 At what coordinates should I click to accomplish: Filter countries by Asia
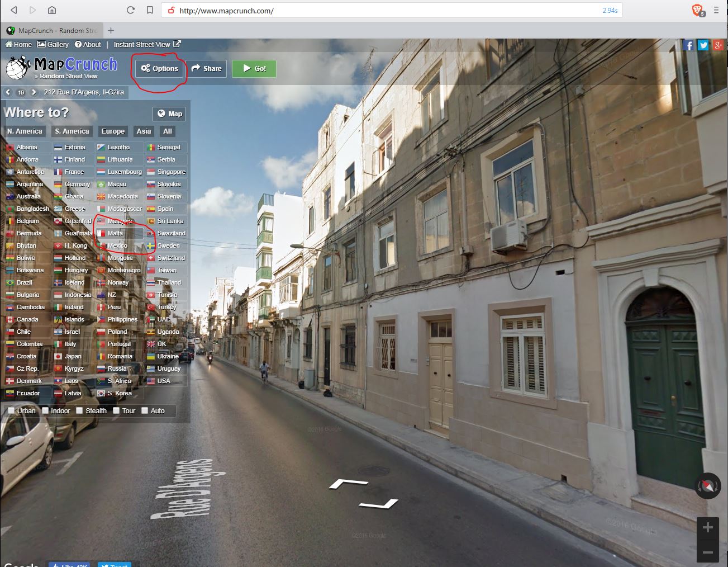[x=144, y=131]
